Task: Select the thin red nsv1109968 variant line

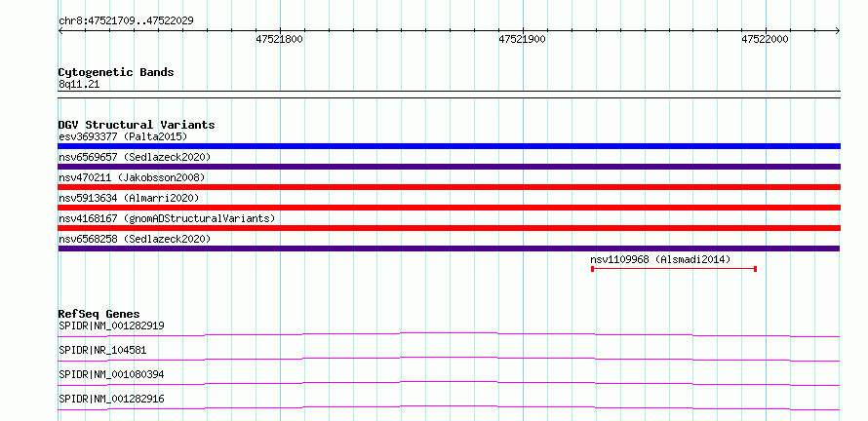Action: [674, 269]
